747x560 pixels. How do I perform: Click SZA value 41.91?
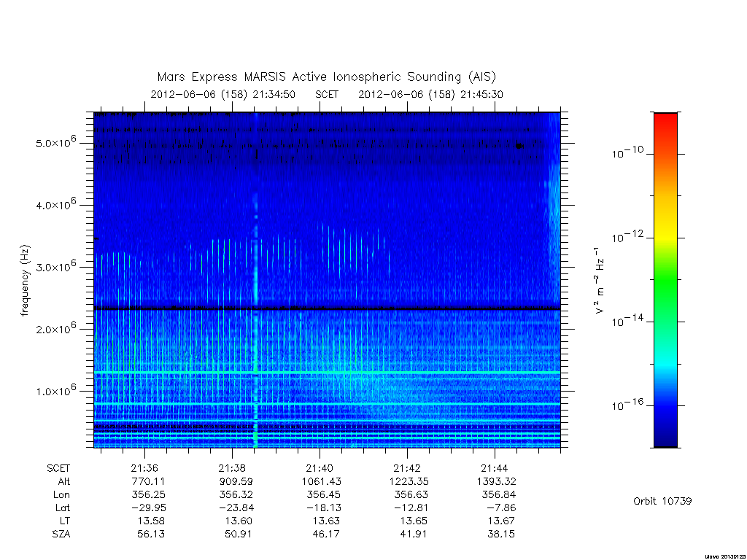tap(414, 534)
